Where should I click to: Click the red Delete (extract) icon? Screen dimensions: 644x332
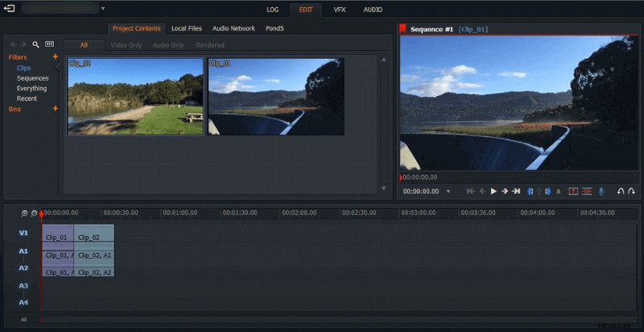(587, 191)
